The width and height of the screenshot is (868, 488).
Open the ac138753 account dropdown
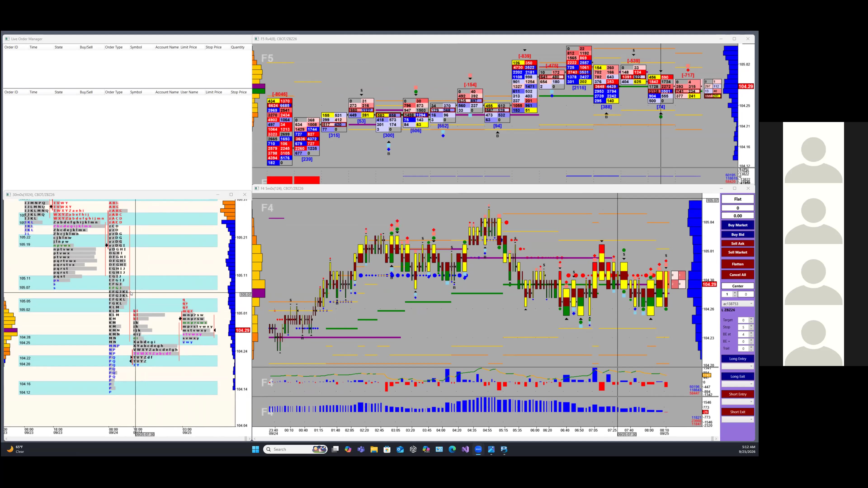pyautogui.click(x=738, y=304)
